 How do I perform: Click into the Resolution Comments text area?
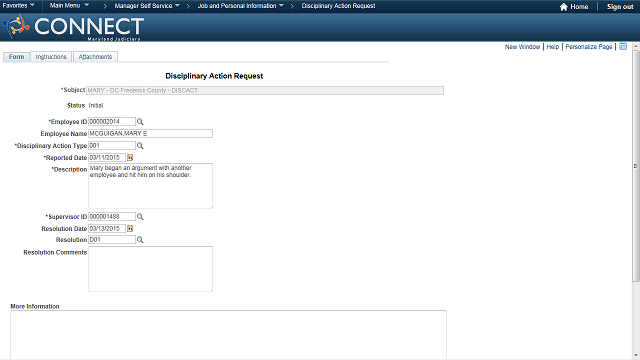click(x=150, y=269)
